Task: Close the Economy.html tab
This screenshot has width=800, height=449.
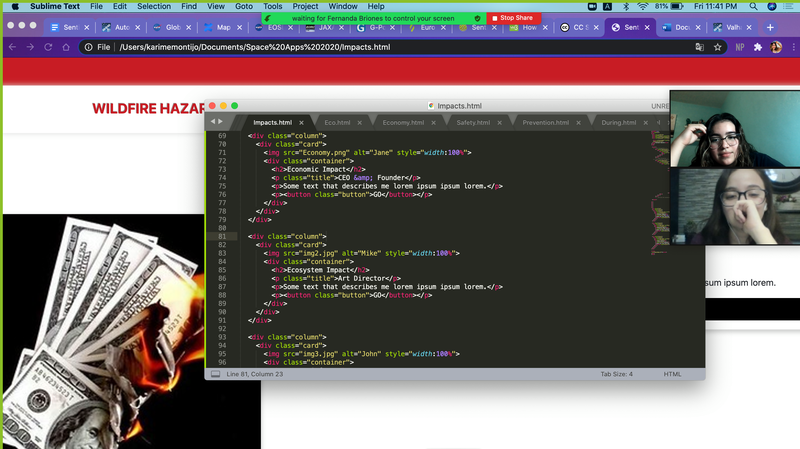Action: pyautogui.click(x=434, y=123)
